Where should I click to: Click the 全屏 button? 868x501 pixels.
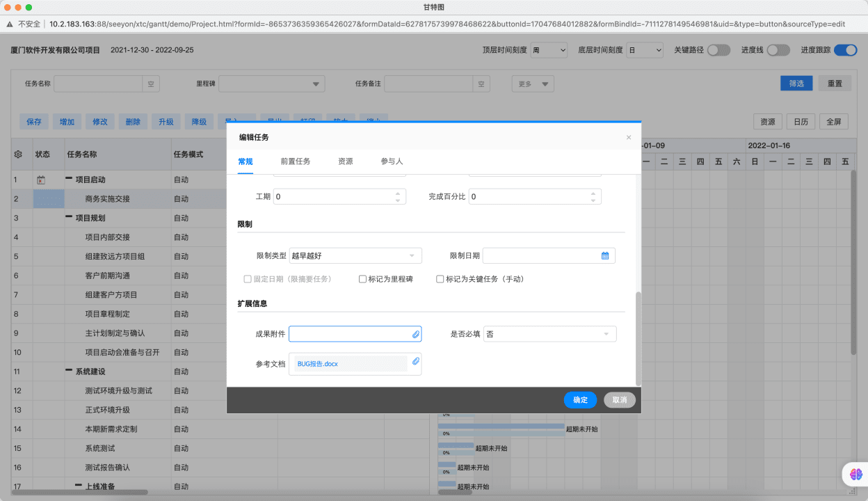834,122
